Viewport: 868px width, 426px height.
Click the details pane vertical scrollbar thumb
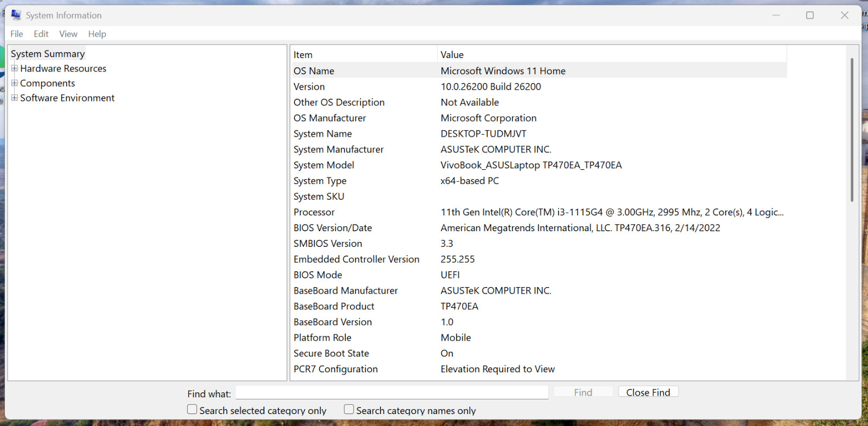(852, 130)
